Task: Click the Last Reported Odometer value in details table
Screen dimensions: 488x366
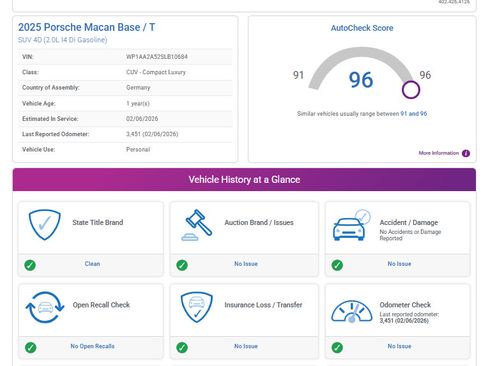Action: (x=152, y=134)
